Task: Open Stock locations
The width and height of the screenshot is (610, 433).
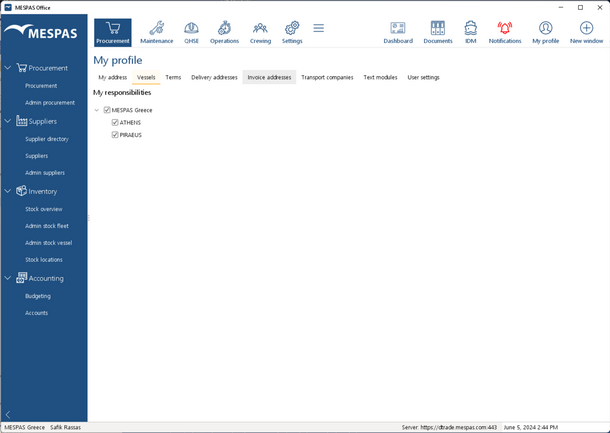Action: (x=44, y=259)
